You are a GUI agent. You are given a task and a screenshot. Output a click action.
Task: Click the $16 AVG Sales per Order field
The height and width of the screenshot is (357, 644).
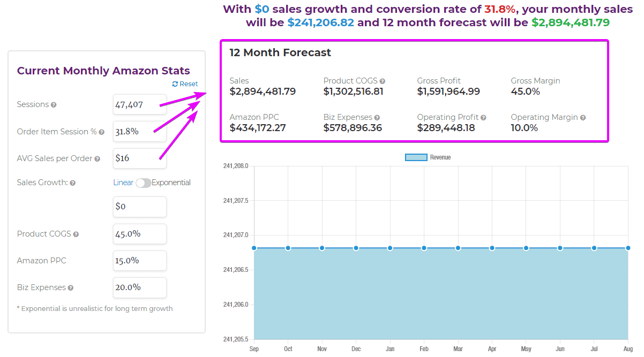[139, 158]
